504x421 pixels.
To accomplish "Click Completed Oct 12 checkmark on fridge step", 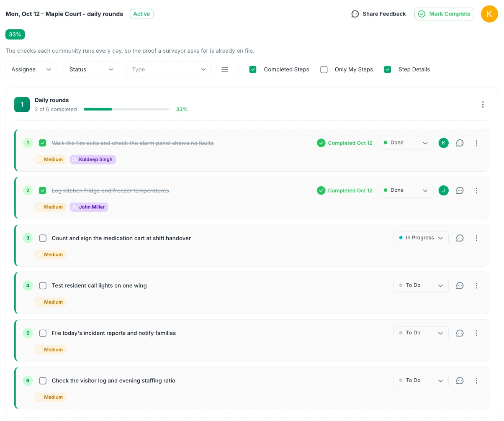I will click(321, 190).
